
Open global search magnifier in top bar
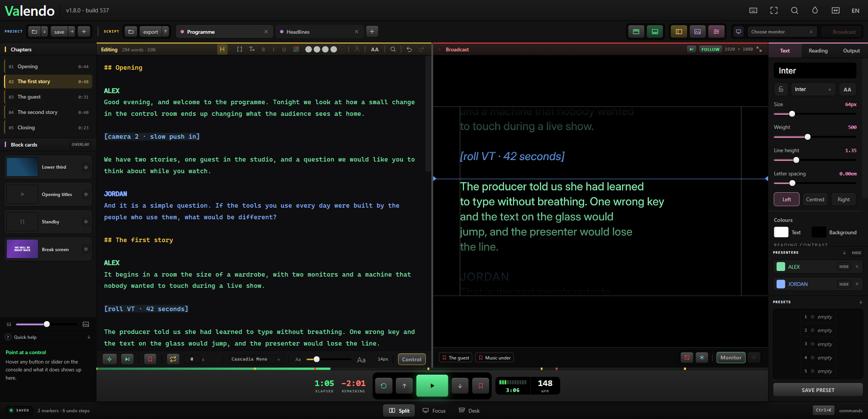pos(794,10)
